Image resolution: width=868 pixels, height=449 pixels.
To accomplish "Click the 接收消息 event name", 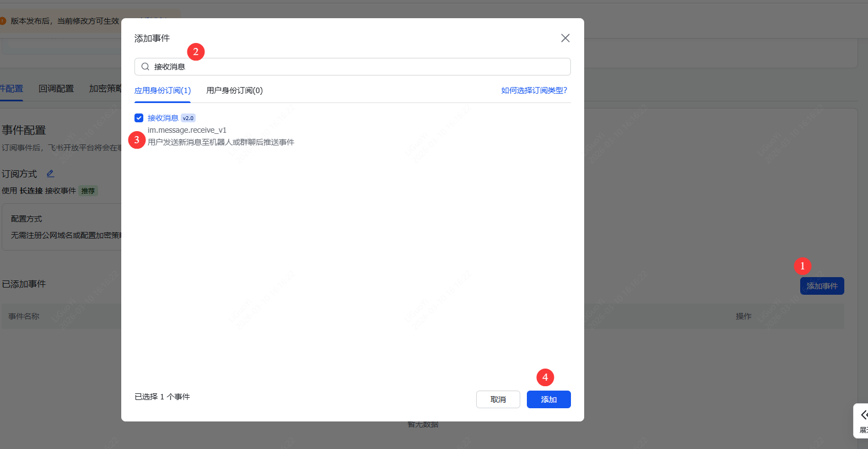I will (x=163, y=118).
